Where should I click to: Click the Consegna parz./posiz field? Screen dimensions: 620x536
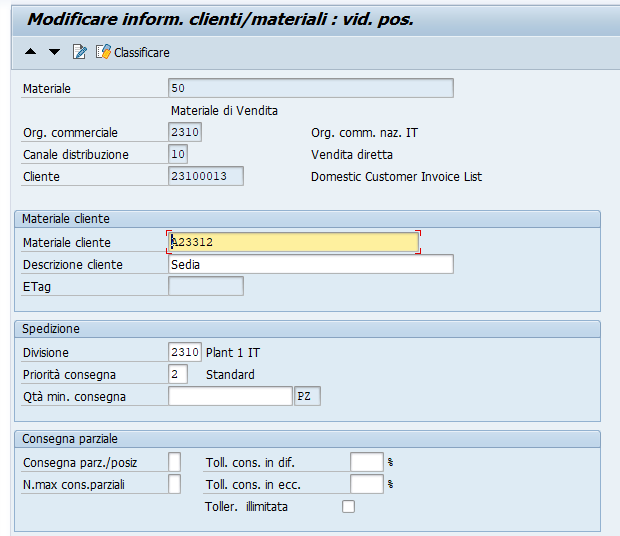[174, 462]
